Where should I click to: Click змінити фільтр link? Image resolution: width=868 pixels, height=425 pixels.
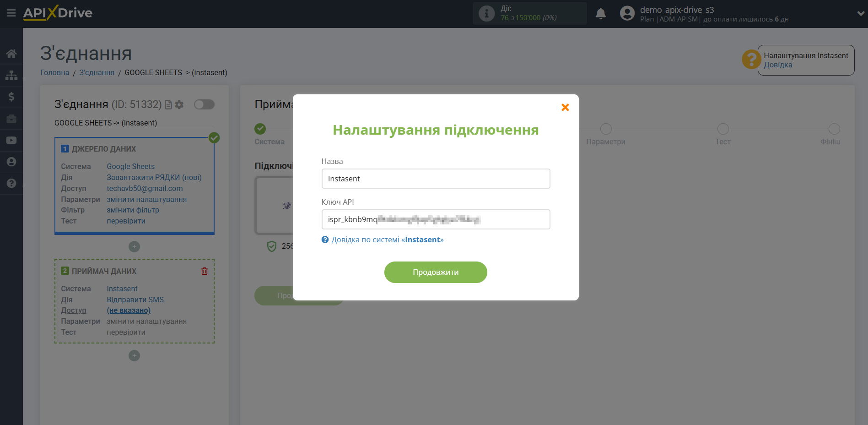tap(133, 210)
